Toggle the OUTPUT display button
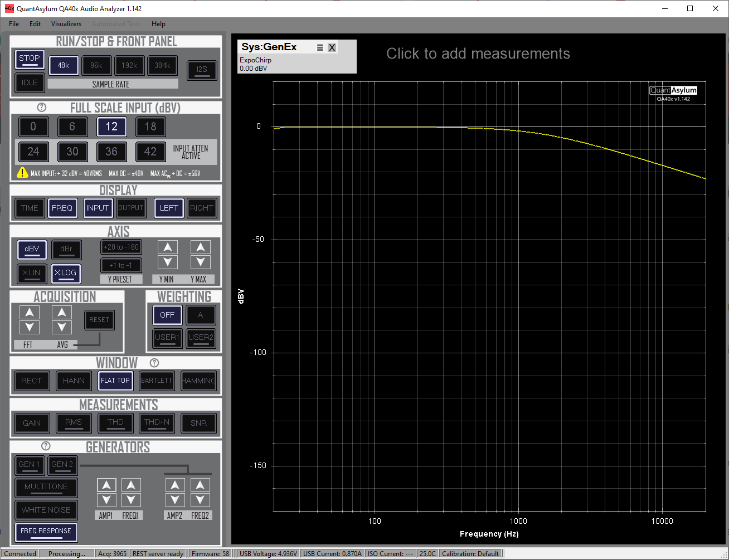 point(131,208)
